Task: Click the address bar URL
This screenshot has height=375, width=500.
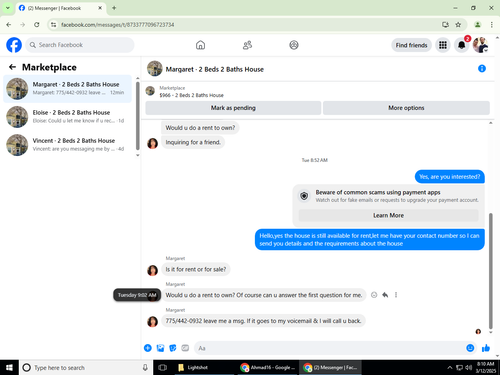Action: point(117,25)
